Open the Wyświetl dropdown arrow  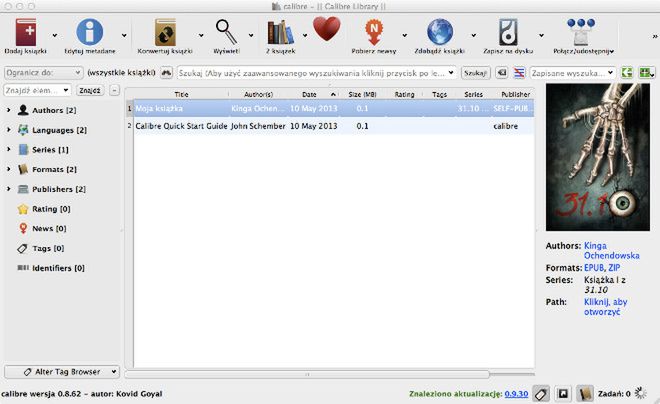point(251,36)
